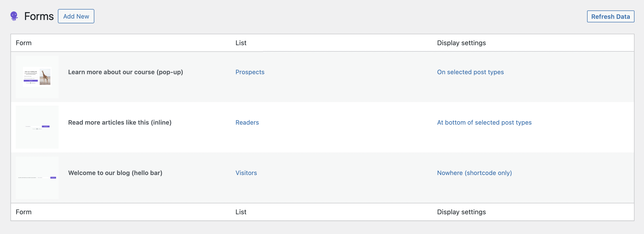Click the Form column header at top

pos(24,43)
